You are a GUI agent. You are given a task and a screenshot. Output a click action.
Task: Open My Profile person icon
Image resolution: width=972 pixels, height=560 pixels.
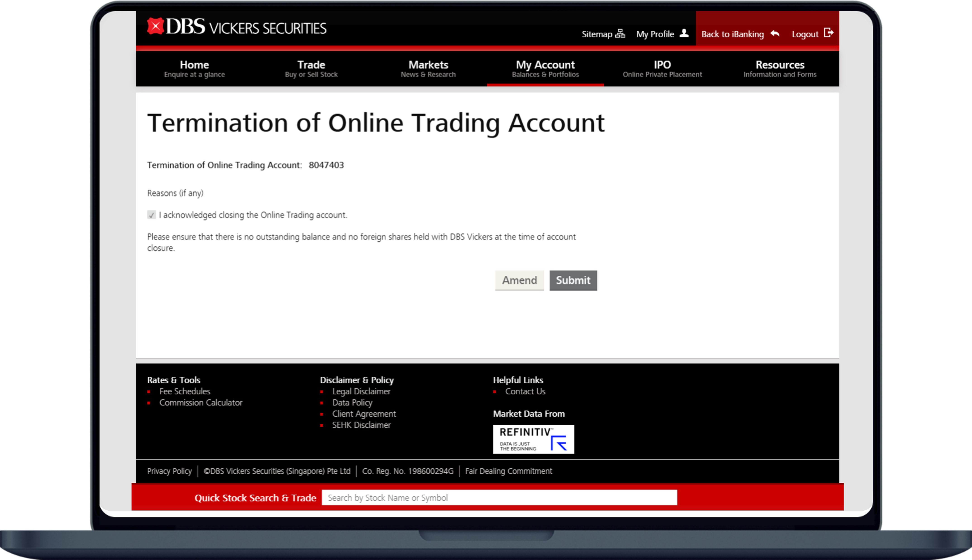pyautogui.click(x=684, y=33)
